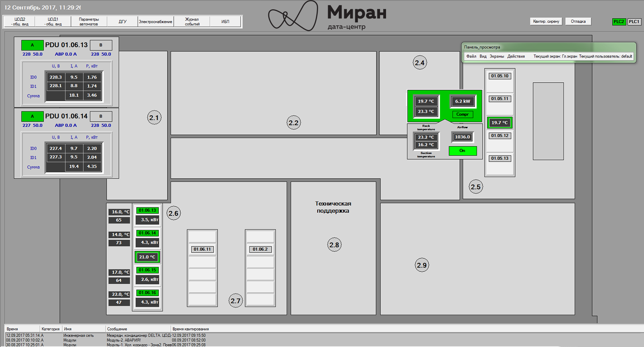Toggle input B of PDU 01.06.13

[x=101, y=45]
